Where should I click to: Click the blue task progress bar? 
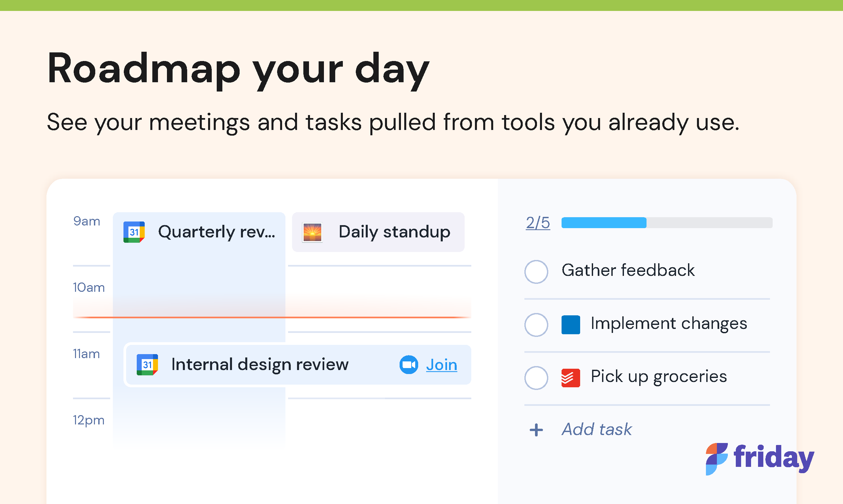[604, 223]
